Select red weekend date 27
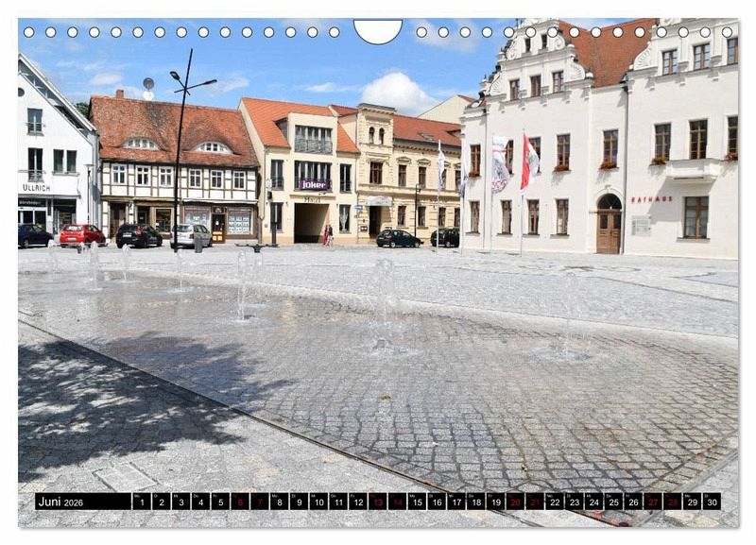The width and height of the screenshot is (756, 545). tap(653, 502)
